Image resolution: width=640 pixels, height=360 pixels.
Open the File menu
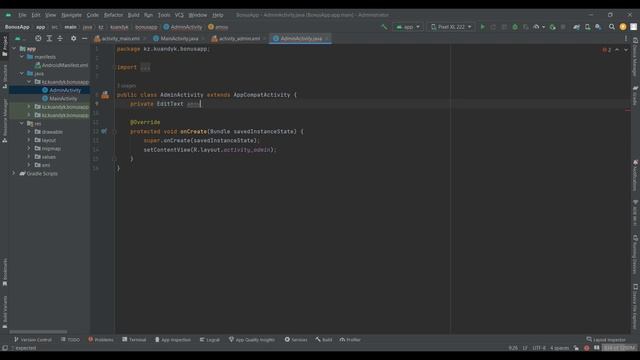pyautogui.click(x=22, y=15)
